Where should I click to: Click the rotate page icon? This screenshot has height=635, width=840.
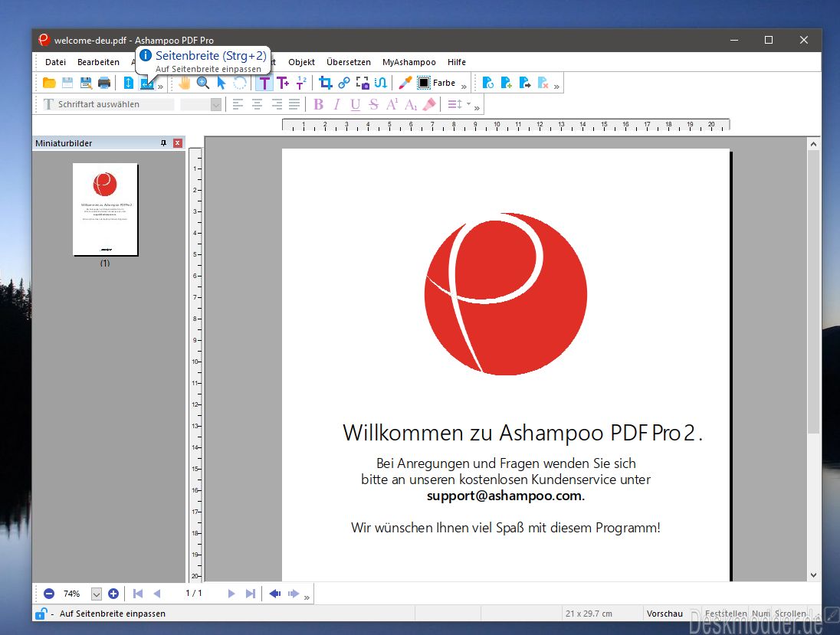pyautogui.click(x=488, y=83)
